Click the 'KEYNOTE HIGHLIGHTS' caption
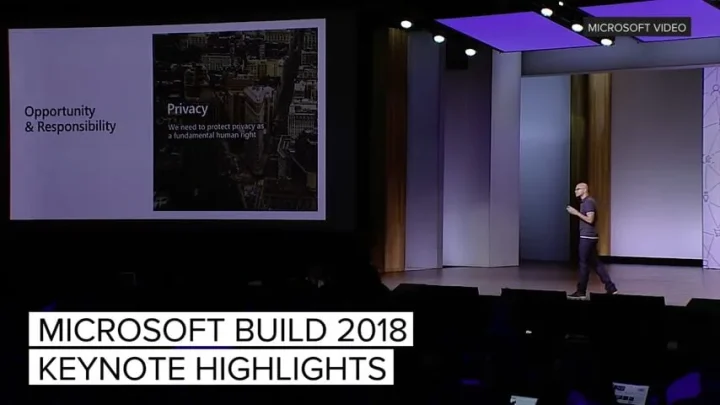Image resolution: width=720 pixels, height=405 pixels. click(211, 367)
